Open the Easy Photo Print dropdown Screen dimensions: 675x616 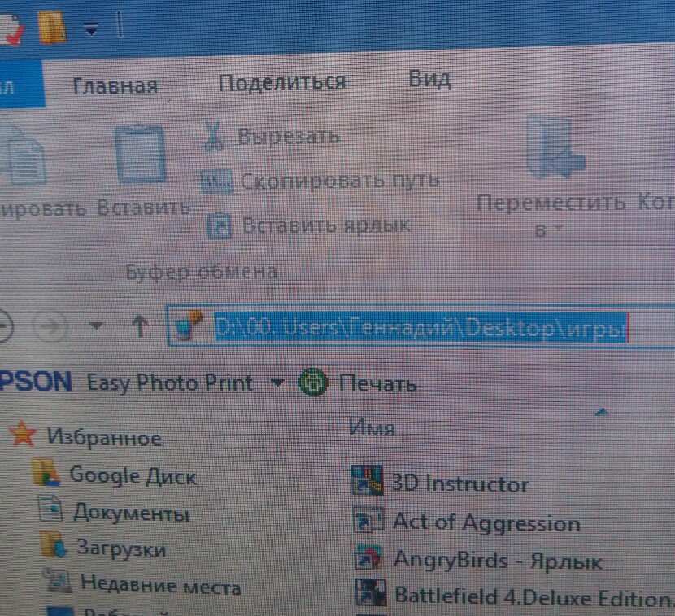point(277,382)
